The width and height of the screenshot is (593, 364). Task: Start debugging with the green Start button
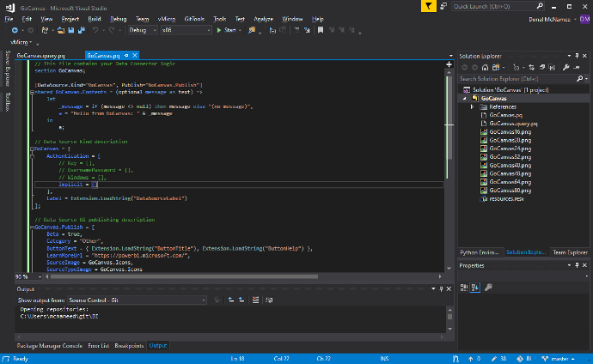coord(227,30)
